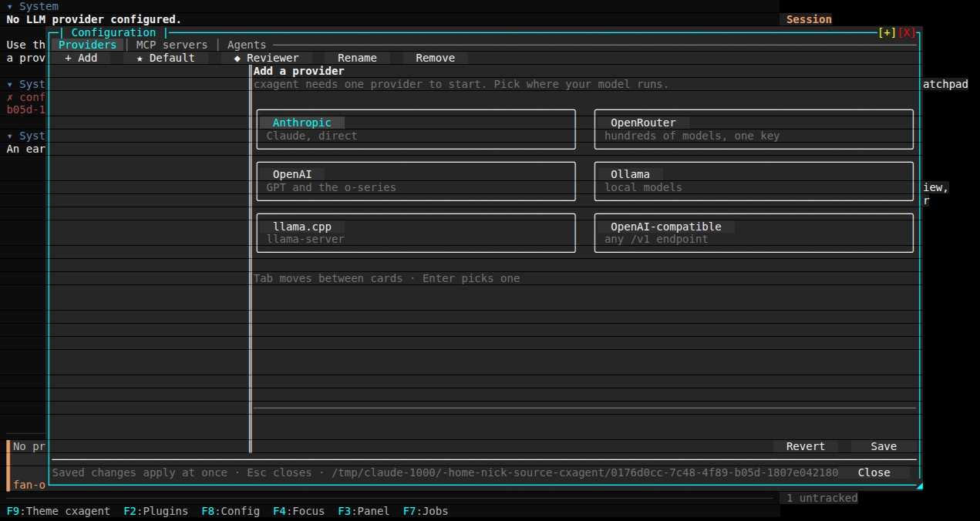Choose the Ollama local models card
This screenshot has width=980, height=521.
[754, 181]
